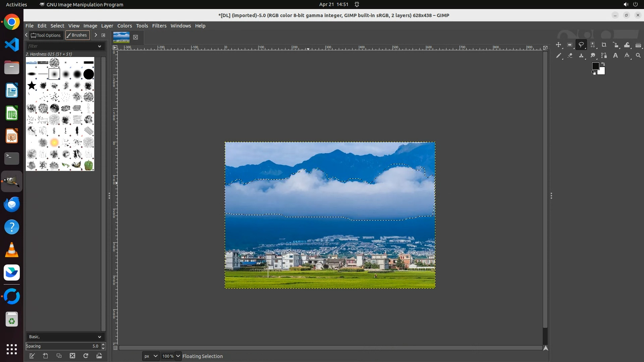
Task: Open the Colors menu
Action: click(x=124, y=26)
